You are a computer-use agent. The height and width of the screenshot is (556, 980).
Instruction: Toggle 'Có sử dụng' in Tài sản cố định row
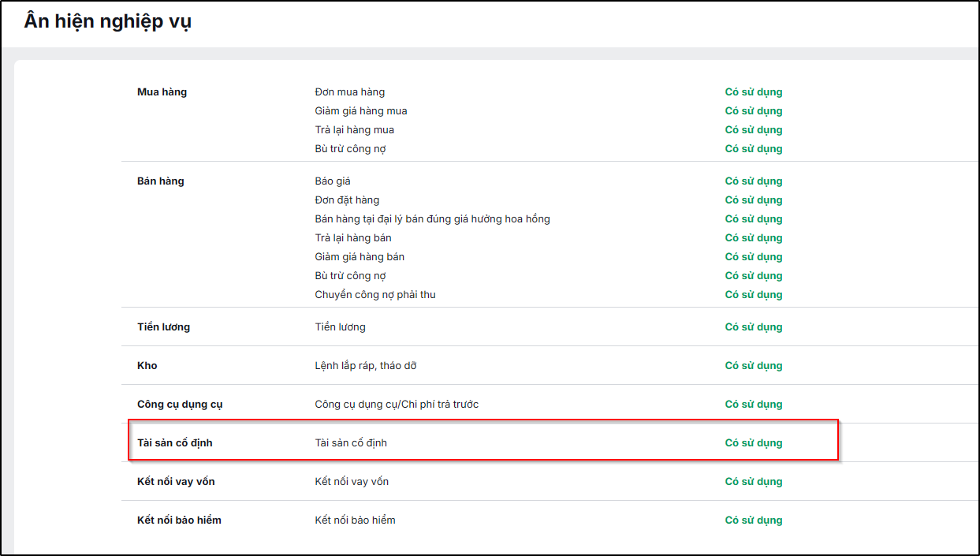click(754, 443)
